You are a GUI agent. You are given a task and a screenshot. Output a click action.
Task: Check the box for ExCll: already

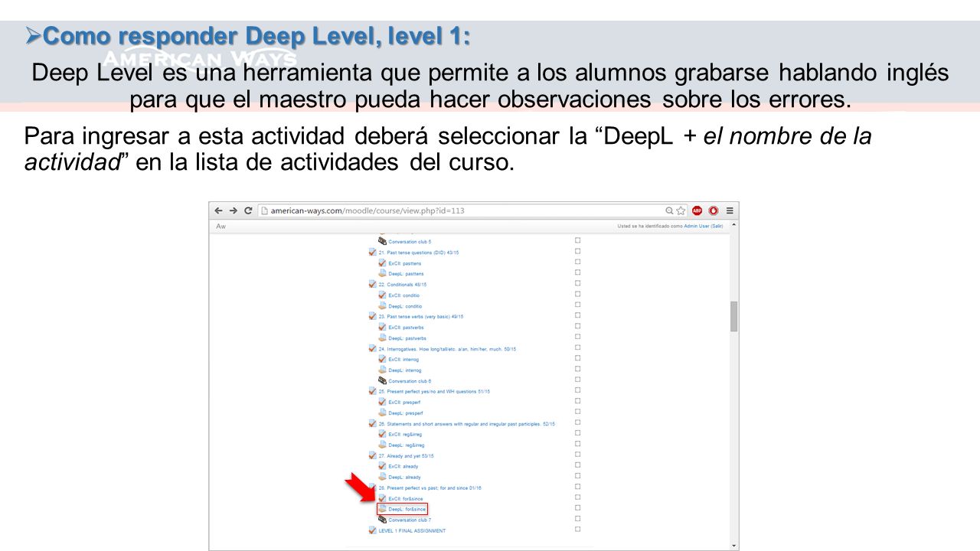pyautogui.click(x=577, y=465)
